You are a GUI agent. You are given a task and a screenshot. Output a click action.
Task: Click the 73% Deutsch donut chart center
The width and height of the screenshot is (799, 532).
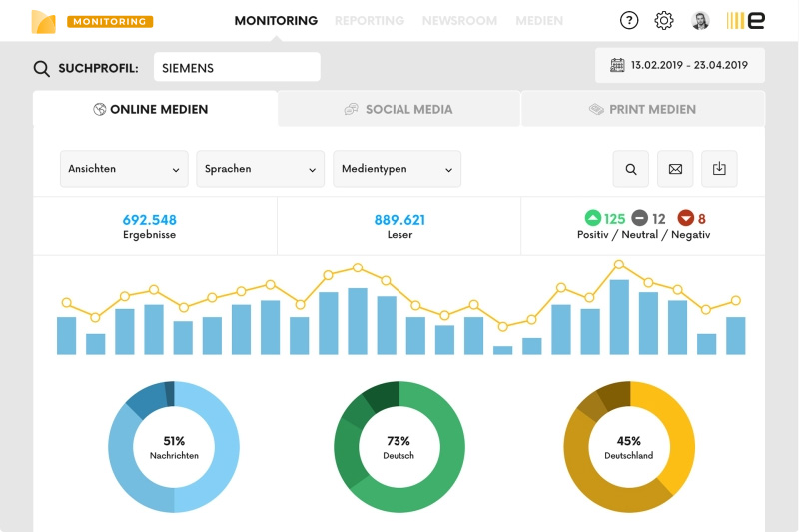coord(399,447)
